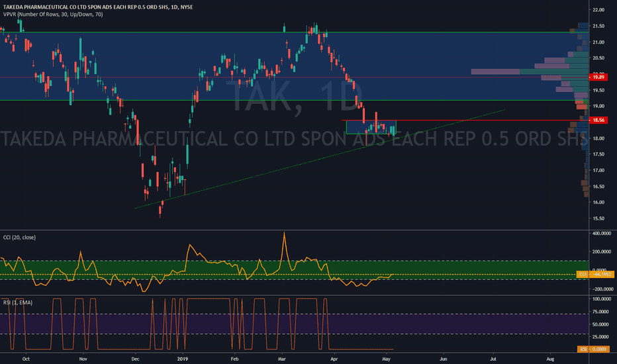
Task: Click the -200.0000 CCI scale label
Action: 602,289
